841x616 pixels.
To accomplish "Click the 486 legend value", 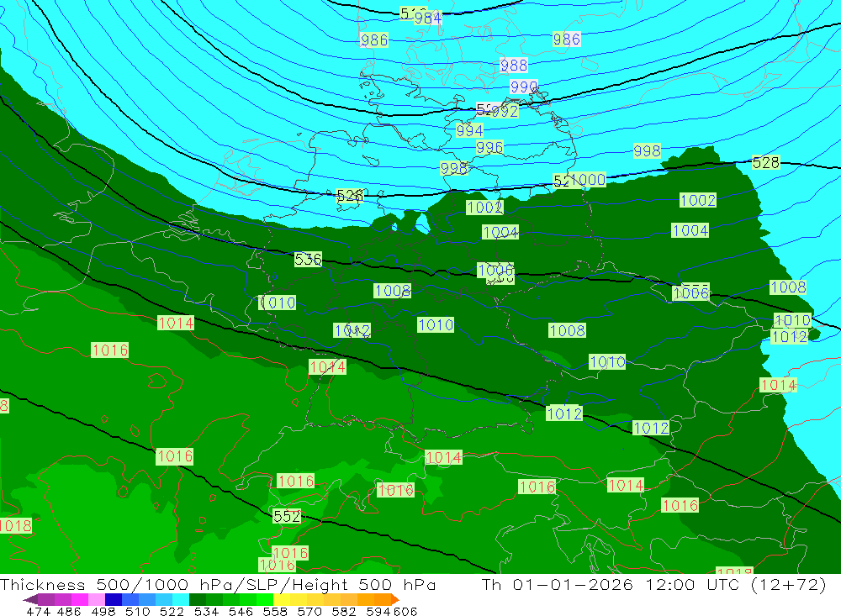I will [69, 611].
